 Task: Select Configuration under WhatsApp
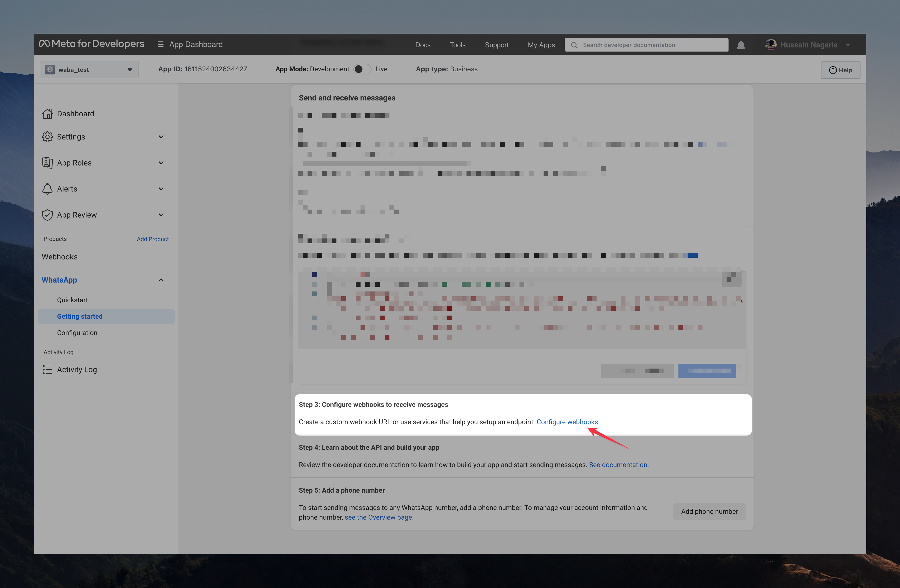[77, 333]
